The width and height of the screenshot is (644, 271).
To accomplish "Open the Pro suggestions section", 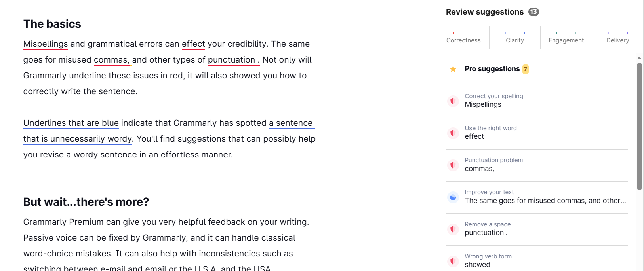I will pyautogui.click(x=537, y=69).
